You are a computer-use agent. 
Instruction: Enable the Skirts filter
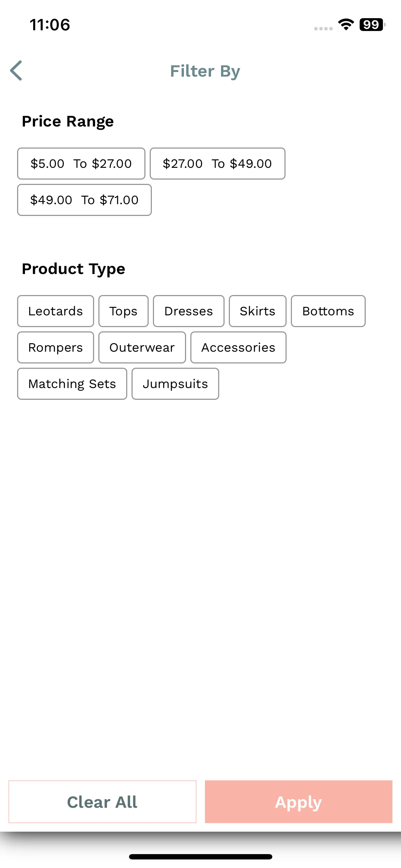point(258,311)
